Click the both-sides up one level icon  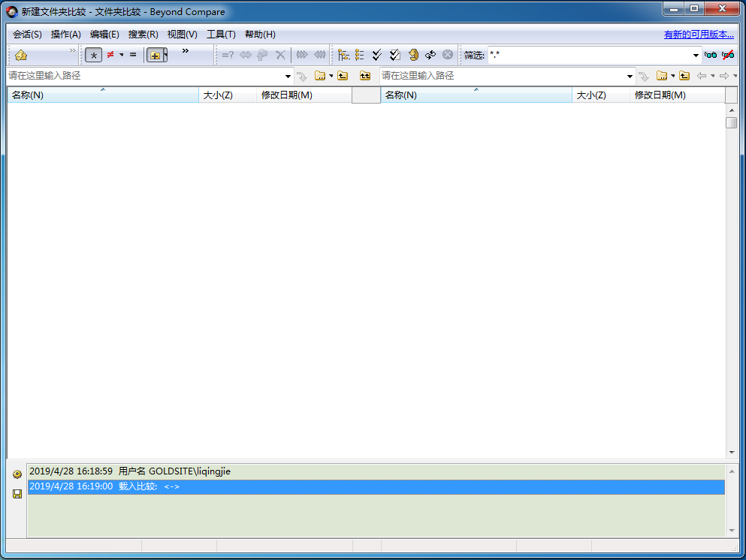pyautogui.click(x=364, y=76)
